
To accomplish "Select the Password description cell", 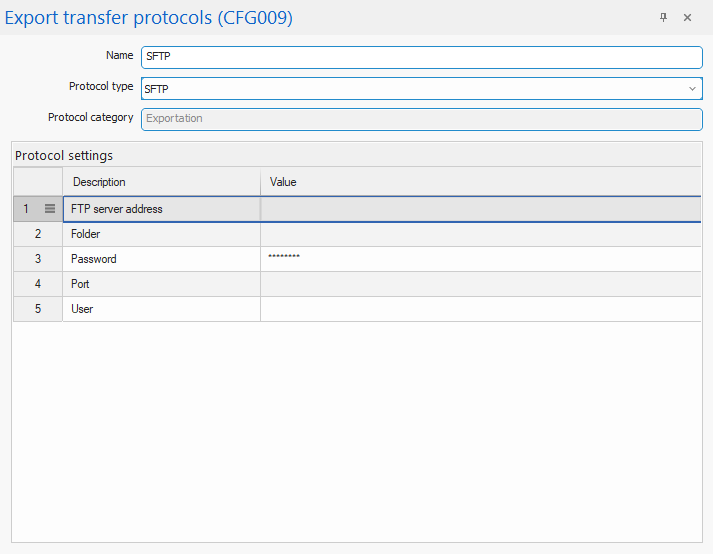I will pyautogui.click(x=161, y=259).
